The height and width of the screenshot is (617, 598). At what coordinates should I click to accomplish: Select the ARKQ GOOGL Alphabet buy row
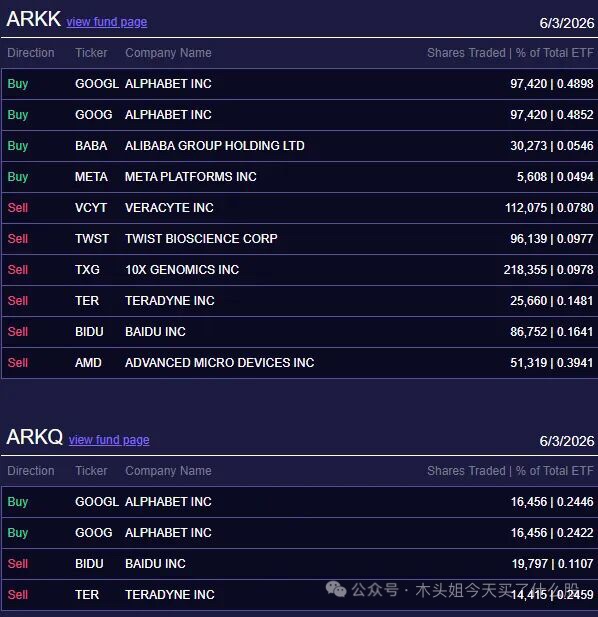pyautogui.click(x=300, y=502)
